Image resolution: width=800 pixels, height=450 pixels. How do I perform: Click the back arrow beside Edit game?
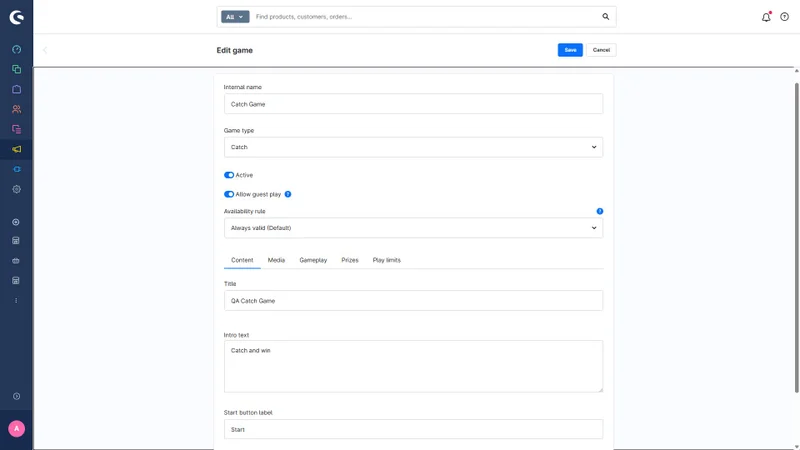45,50
